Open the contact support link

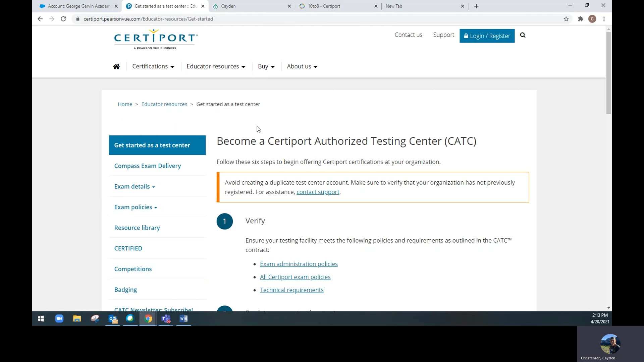click(318, 192)
